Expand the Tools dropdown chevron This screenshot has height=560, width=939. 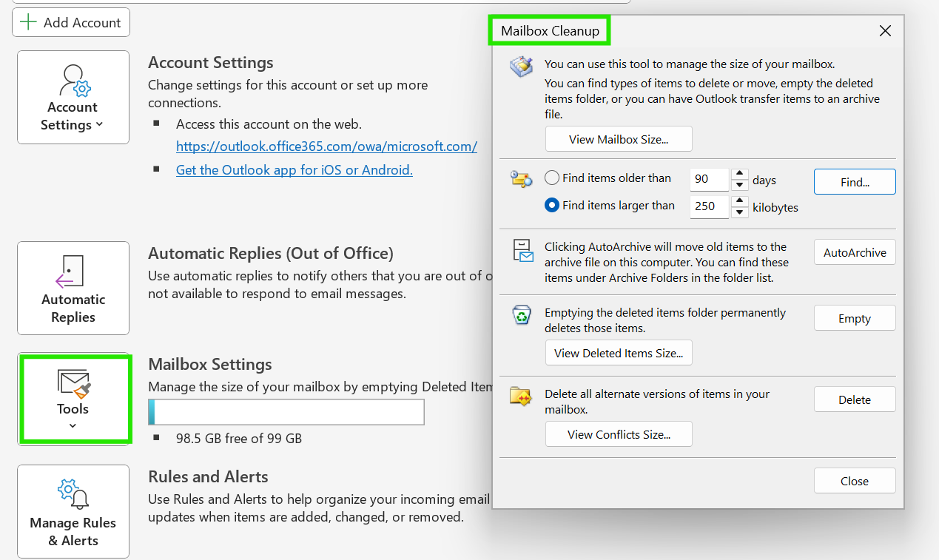click(x=73, y=425)
